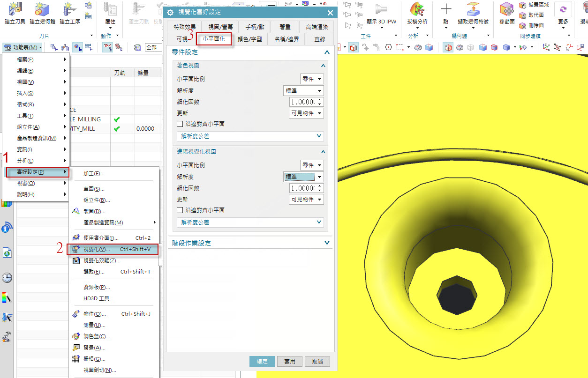Viewport: 588px width, 378px height.
Task: Click the 屬性 (Properties) ribbon icon
Action: click(x=111, y=8)
